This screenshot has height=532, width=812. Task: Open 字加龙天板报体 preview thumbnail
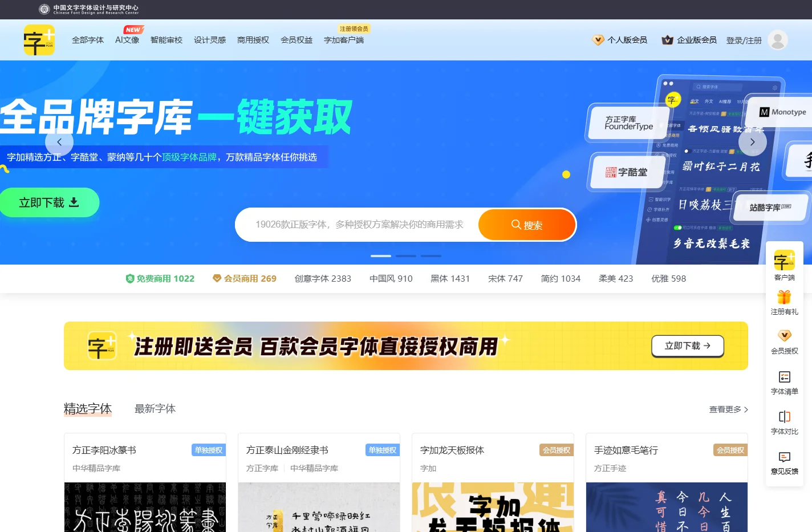pyautogui.click(x=493, y=507)
